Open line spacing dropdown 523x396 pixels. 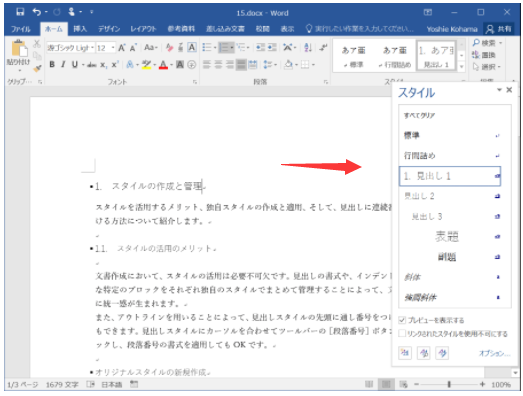[x=270, y=64]
